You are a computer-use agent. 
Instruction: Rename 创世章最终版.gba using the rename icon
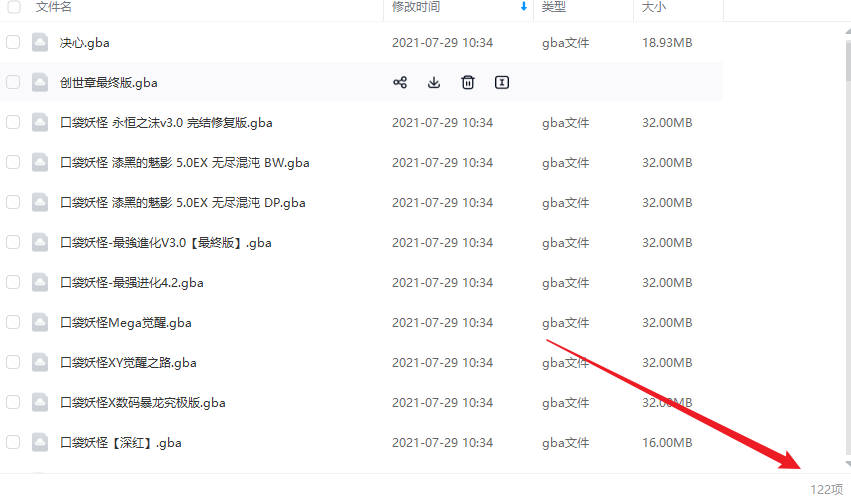(x=502, y=82)
